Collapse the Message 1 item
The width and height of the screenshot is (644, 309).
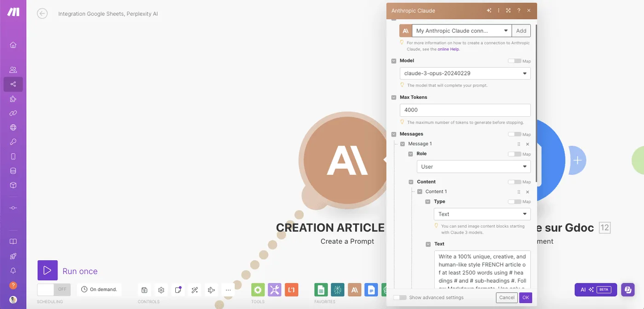402,144
